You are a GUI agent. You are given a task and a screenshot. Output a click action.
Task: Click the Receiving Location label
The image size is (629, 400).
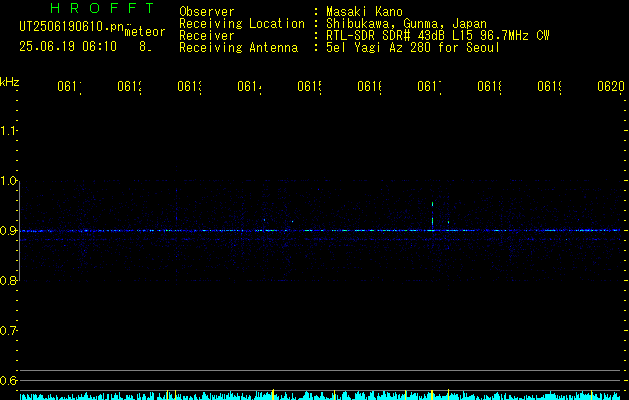pos(242,24)
